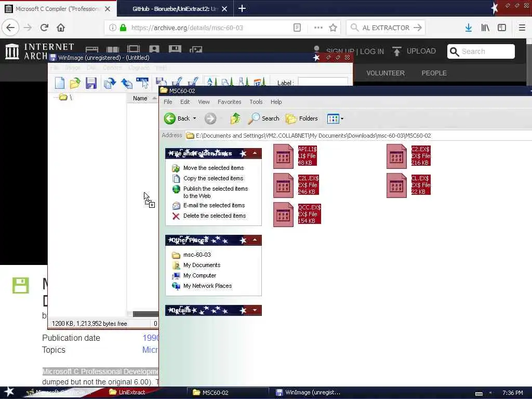Open the Edit menu in Explorer

click(185, 102)
